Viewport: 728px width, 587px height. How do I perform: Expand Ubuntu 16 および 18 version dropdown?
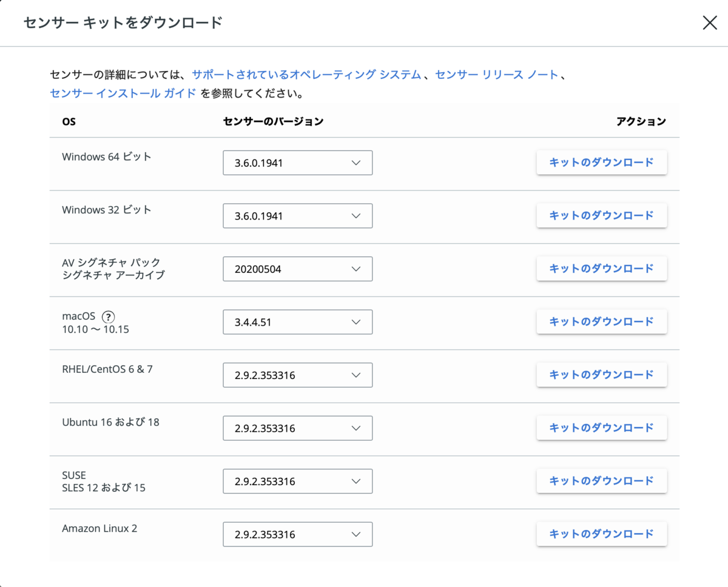click(x=297, y=428)
